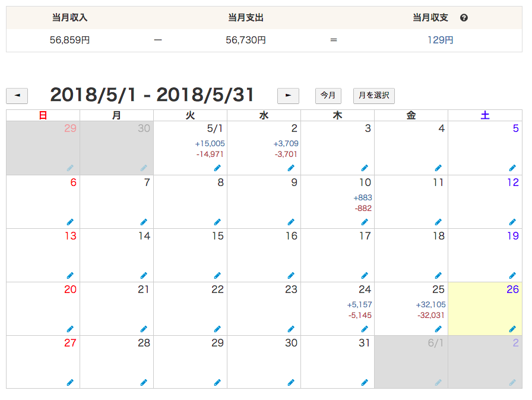Click the 2018/5/1 - 2018/5/31 date range heading

tap(152, 95)
